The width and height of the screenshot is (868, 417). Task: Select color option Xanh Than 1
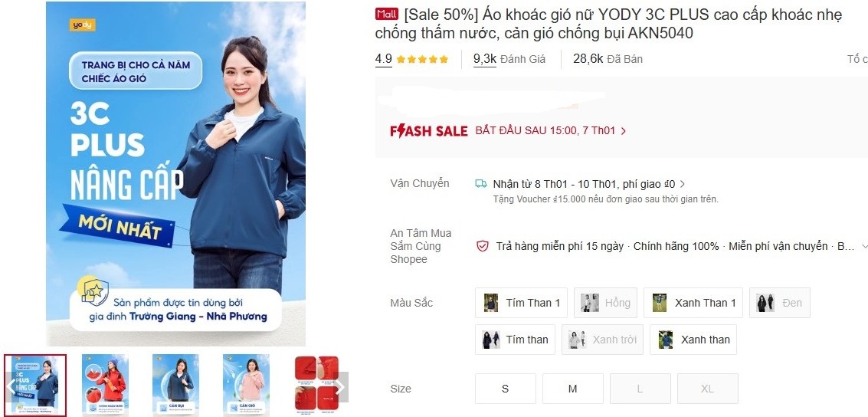pos(693,303)
